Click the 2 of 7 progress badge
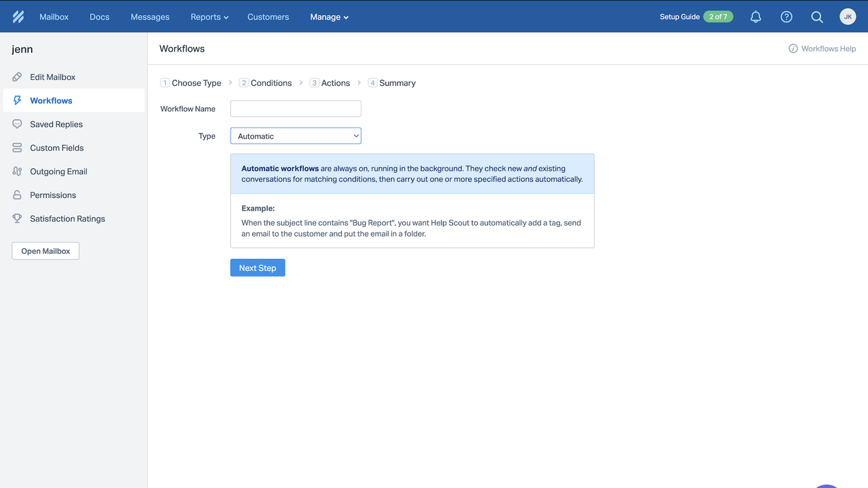 718,17
